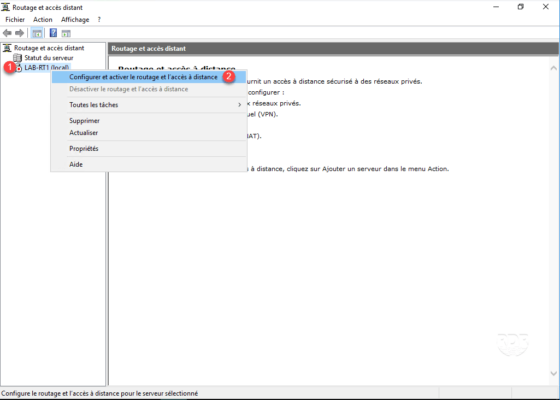The height and width of the screenshot is (400, 560).
Task: Click the status bar text Configure le routage
Action: coord(100,393)
